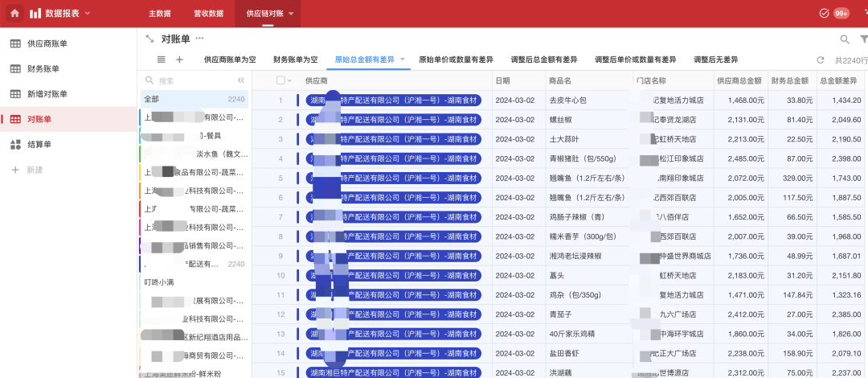Open the more options ellipsis beside 对账单
The image size is (868, 378).
point(199,39)
